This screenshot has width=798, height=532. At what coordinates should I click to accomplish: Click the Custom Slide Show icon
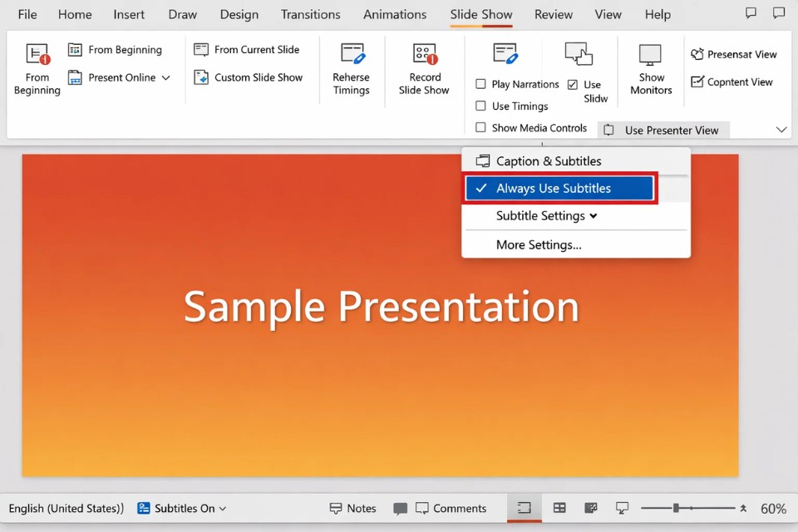pos(201,77)
